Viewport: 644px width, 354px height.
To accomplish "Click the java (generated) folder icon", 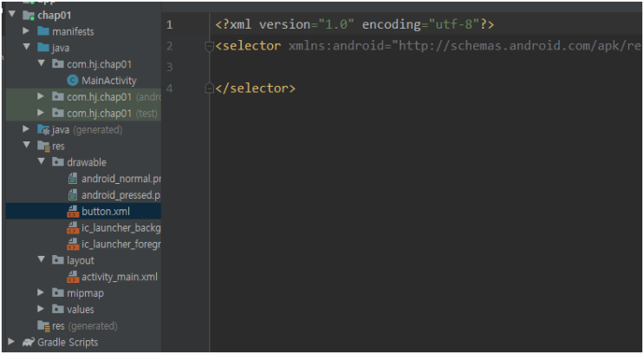I will point(43,130).
